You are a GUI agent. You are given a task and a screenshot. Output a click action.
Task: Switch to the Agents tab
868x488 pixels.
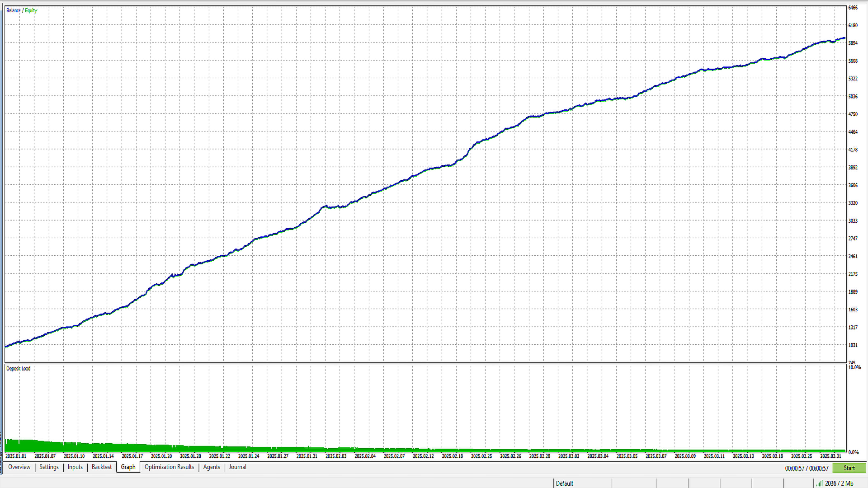coord(212,467)
